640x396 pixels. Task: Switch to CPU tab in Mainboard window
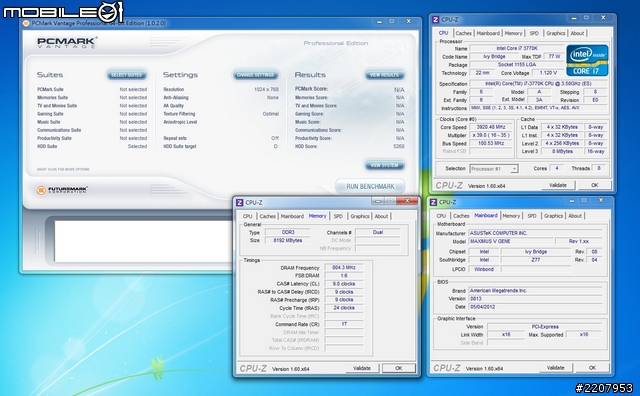[441, 216]
